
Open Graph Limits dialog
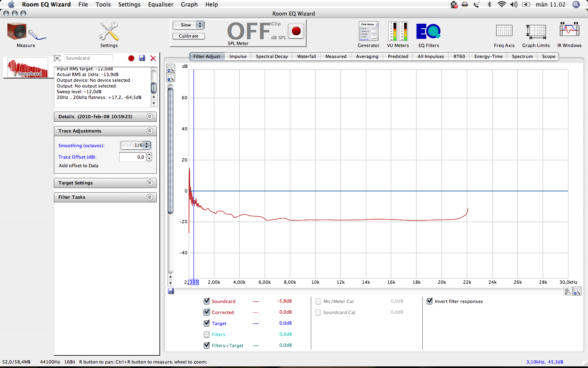[x=536, y=35]
